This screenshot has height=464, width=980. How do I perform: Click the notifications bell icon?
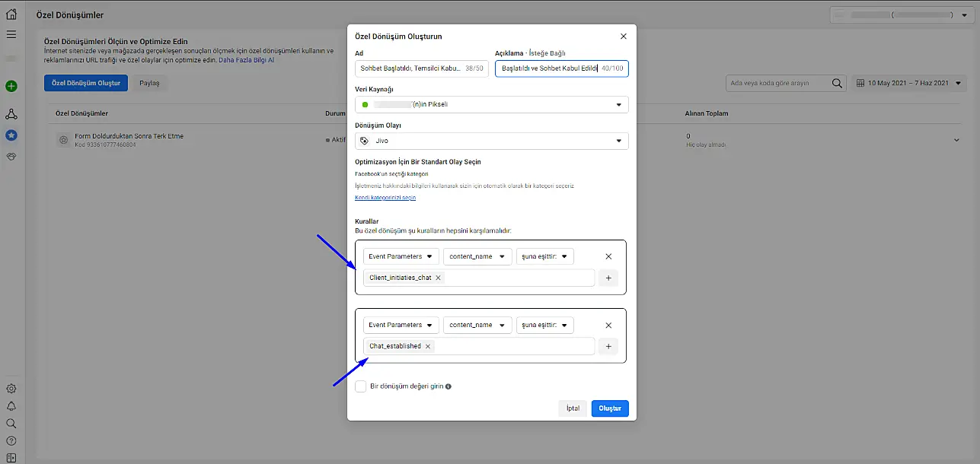(x=11, y=406)
